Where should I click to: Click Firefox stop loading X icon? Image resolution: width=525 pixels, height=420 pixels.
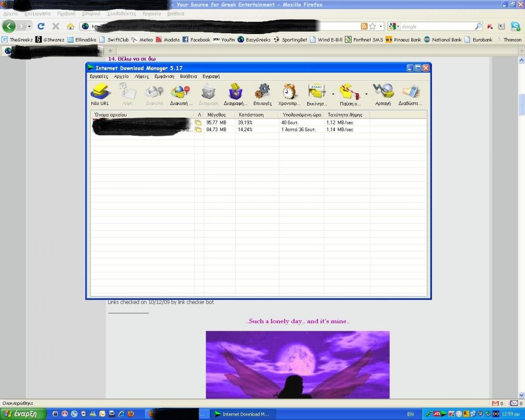[56, 26]
